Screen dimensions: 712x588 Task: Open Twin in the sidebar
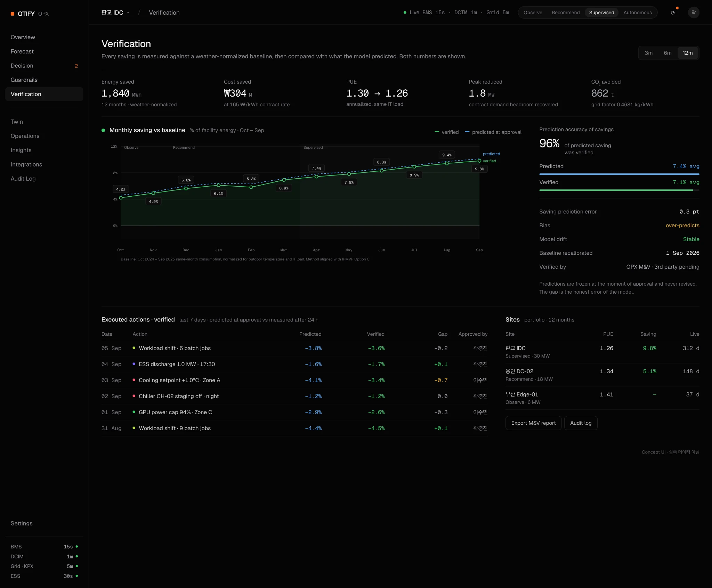(x=44, y=122)
